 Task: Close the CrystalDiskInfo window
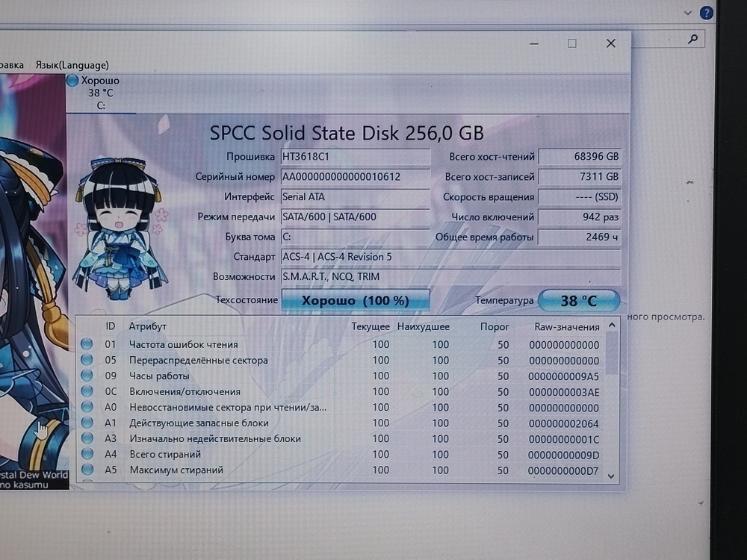611,43
